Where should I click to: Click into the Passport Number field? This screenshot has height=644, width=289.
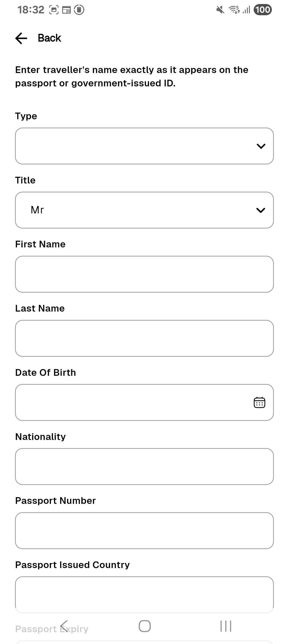coord(144,531)
